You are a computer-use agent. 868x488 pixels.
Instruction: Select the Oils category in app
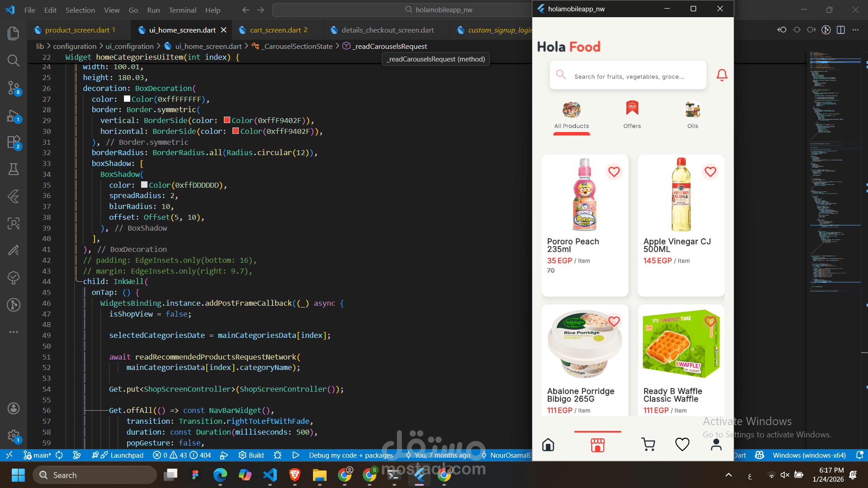pyautogui.click(x=693, y=116)
